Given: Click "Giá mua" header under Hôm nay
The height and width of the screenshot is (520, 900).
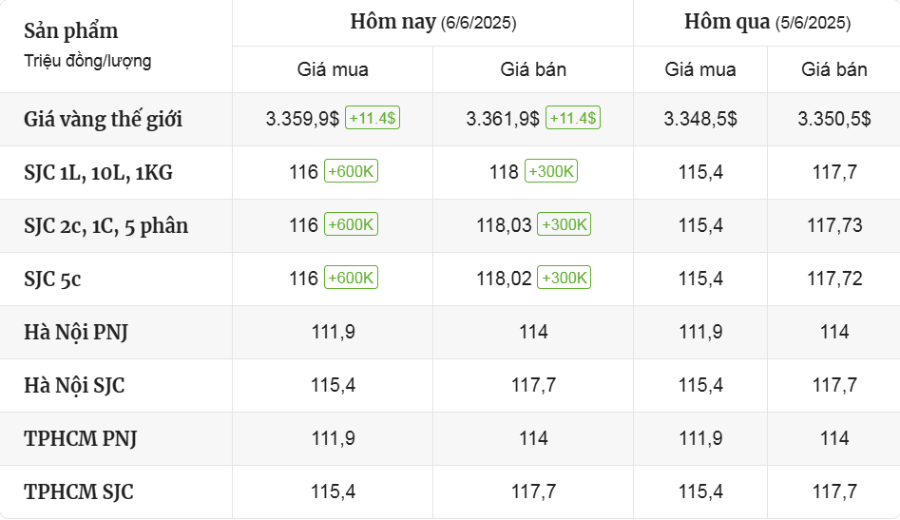Looking at the screenshot, I should (332, 70).
